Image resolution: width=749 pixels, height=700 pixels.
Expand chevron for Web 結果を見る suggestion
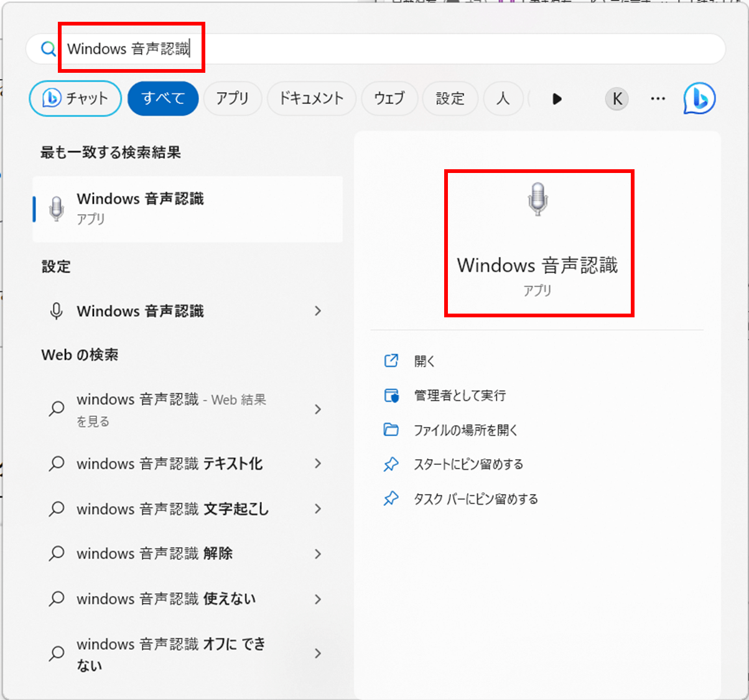[x=318, y=409]
